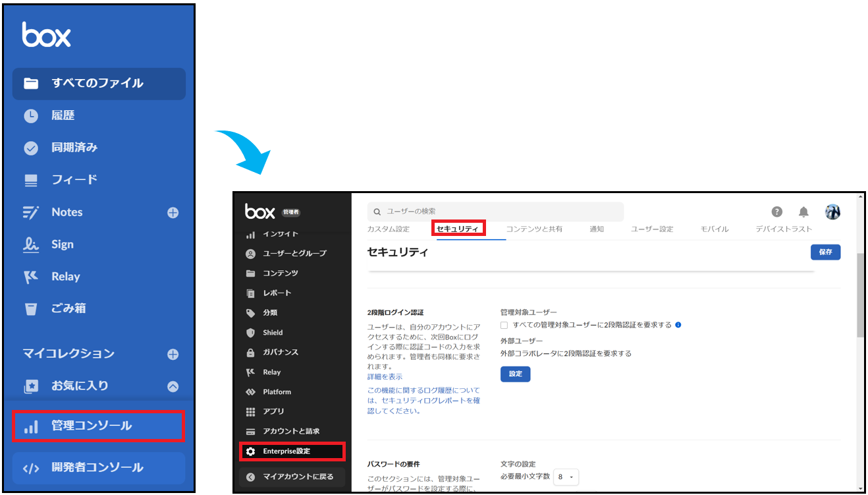This screenshot has width=868, height=495.
Task: Open Relay icon in admin sidebar
Action: (x=250, y=372)
